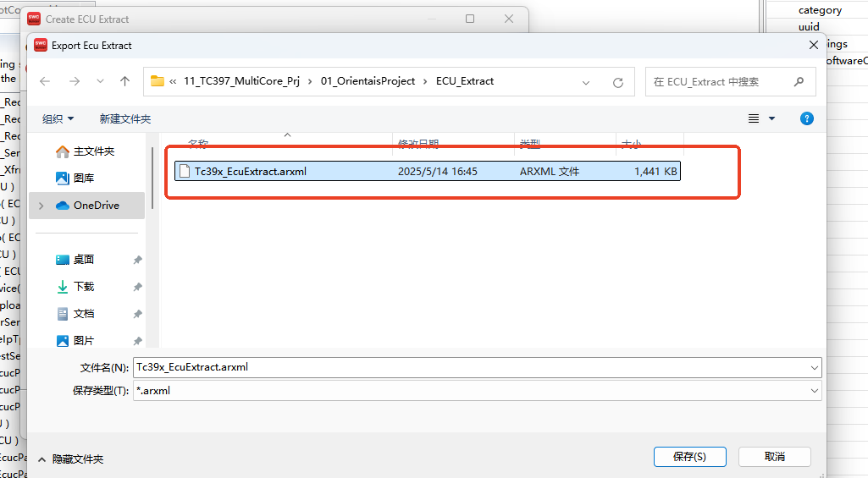Open the Downloads (下载) folder shortcut
Viewport: 868px width, 478px height.
[x=84, y=286]
